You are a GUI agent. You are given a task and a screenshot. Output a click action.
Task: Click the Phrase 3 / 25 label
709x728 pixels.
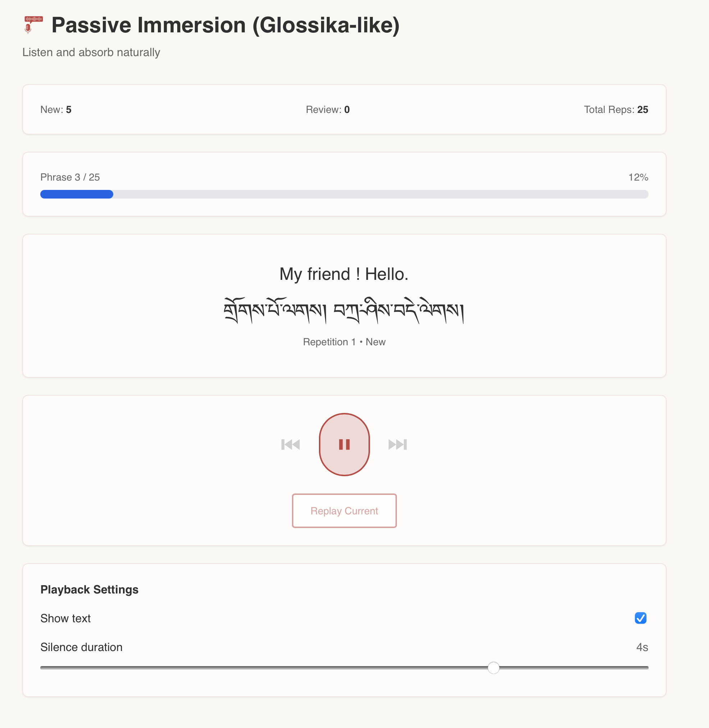click(x=70, y=177)
